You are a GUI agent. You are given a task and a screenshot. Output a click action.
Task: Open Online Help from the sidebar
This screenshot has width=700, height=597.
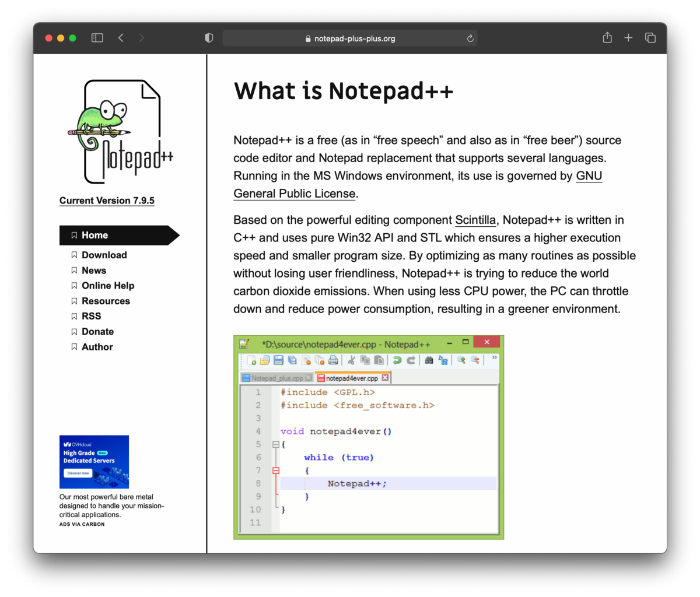point(108,286)
